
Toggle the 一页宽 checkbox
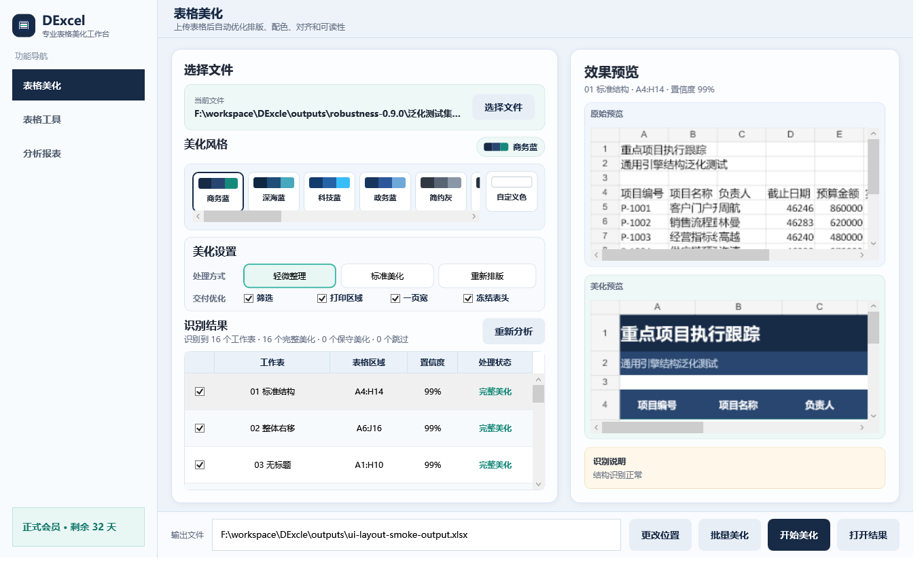pos(395,298)
